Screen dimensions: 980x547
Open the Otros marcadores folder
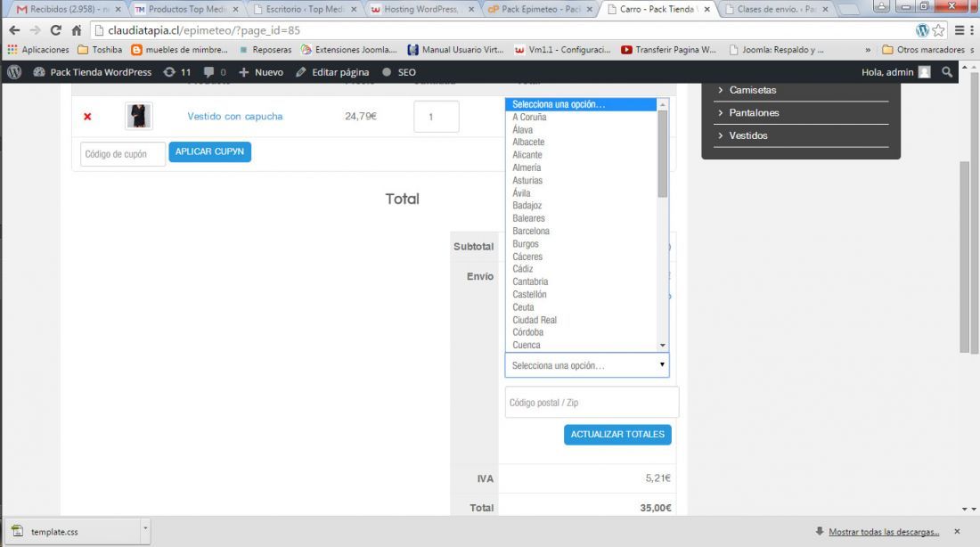(924, 49)
